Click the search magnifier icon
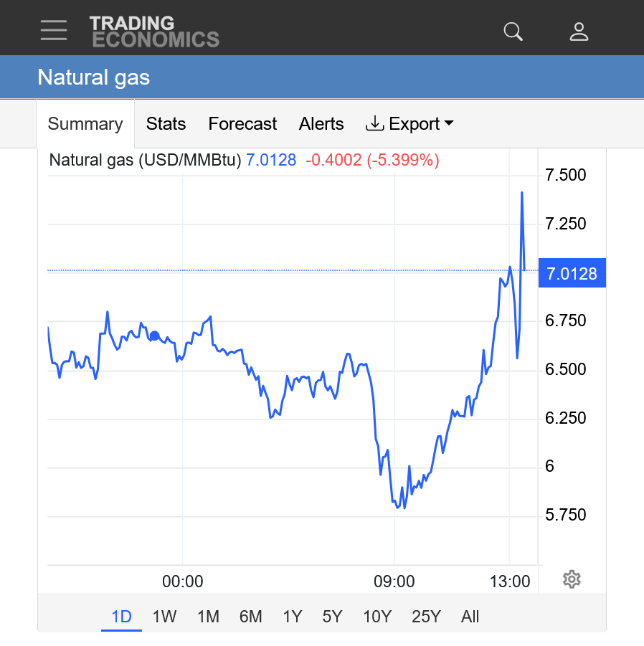This screenshot has height=646, width=644. click(x=513, y=31)
